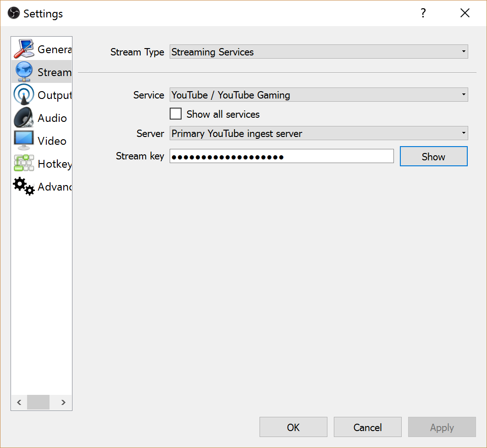Screen dimensions: 487x448
Task: Select the Stream globe icon
Action: click(x=24, y=72)
